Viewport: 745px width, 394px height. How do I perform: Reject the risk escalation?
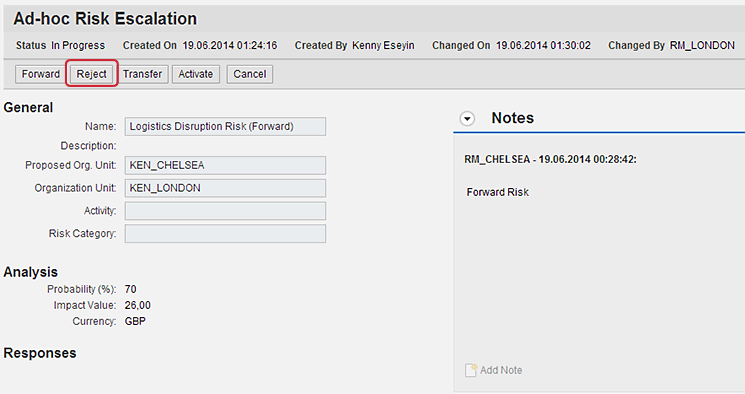click(x=92, y=74)
